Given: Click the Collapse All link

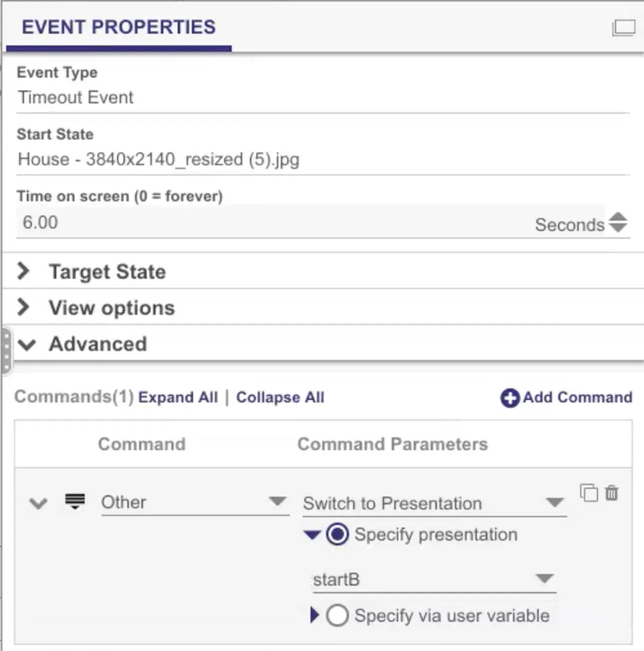Looking at the screenshot, I should (280, 397).
